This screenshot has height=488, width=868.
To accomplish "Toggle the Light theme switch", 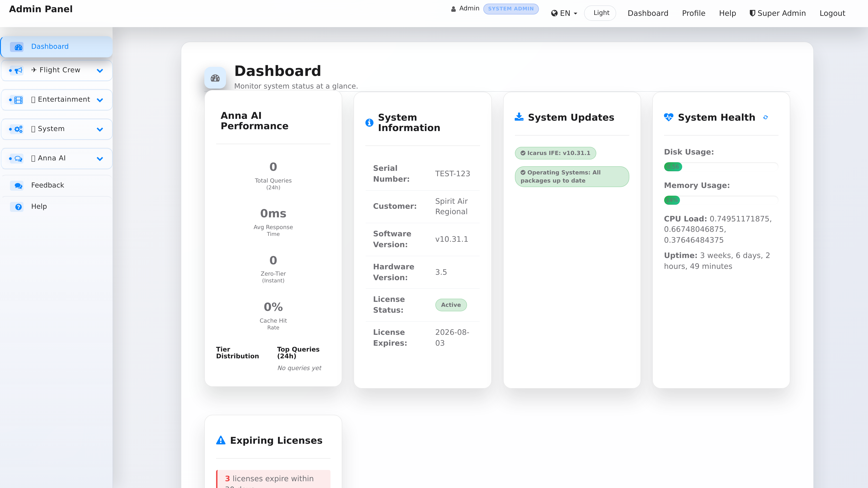I will [x=600, y=13].
